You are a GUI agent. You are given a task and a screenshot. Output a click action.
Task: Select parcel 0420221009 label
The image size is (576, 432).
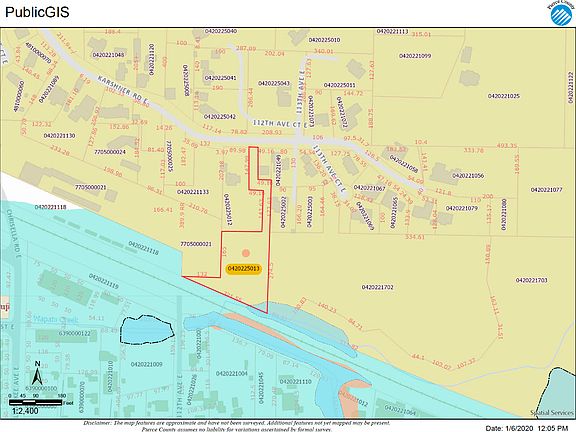point(147,364)
